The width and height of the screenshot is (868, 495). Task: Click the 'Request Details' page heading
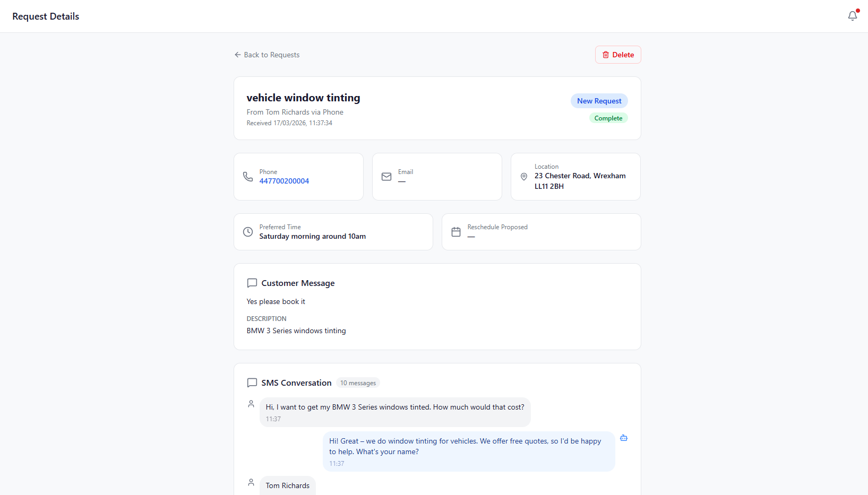tap(46, 16)
